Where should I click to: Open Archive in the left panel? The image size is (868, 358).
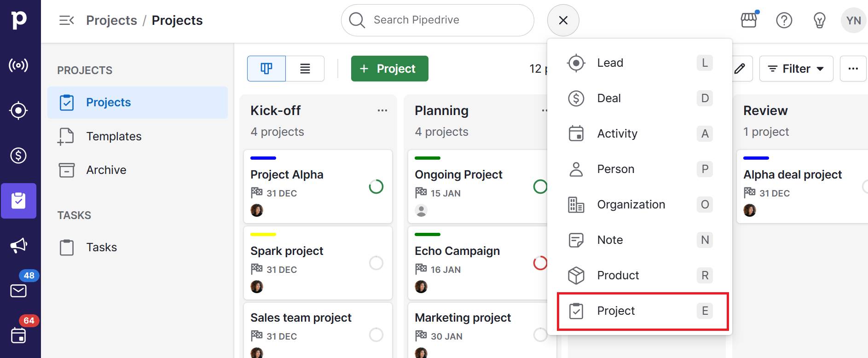(x=138, y=170)
